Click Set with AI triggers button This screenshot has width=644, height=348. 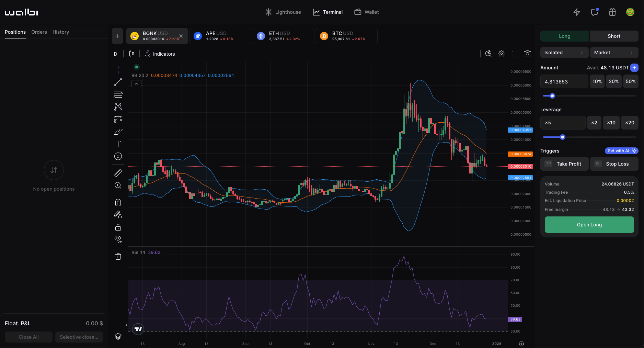[621, 151]
